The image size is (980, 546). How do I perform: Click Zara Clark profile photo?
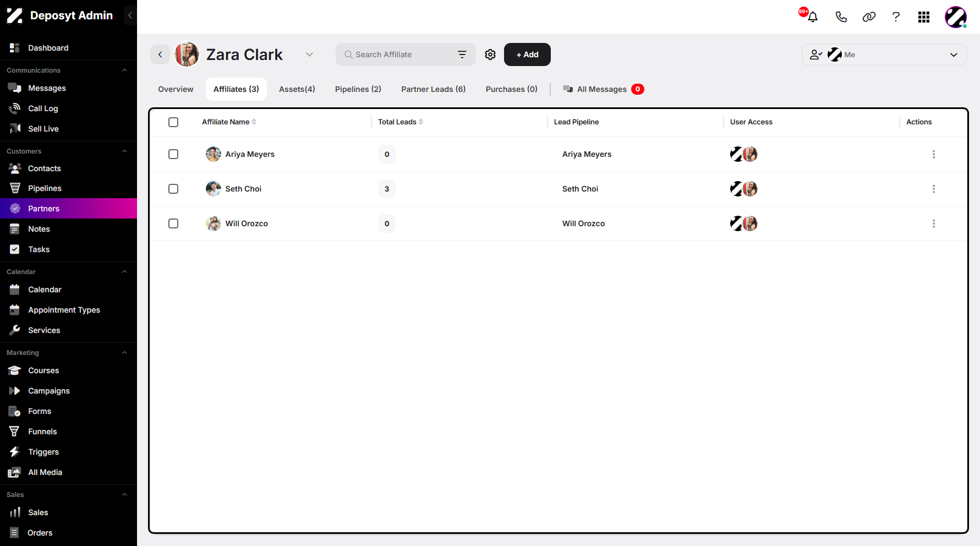187,54
